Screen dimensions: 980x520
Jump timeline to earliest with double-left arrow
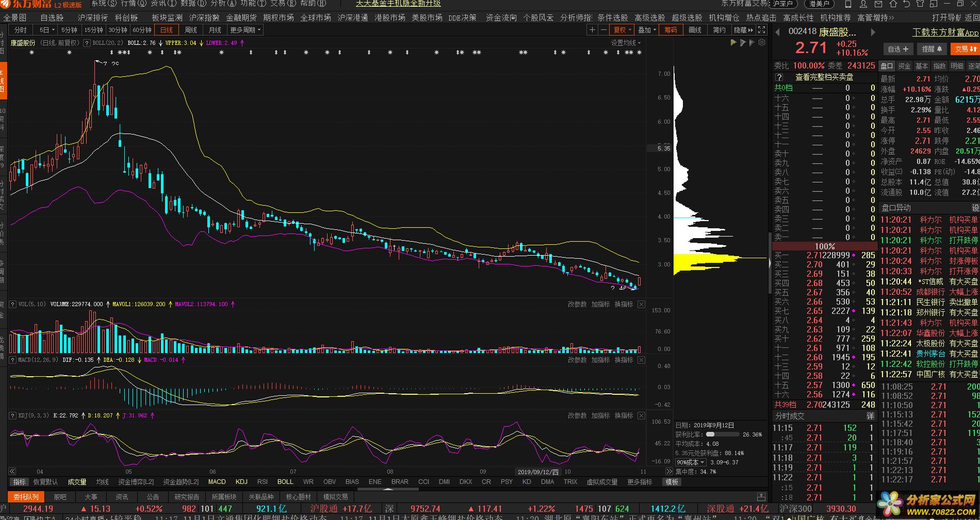click(x=12, y=472)
